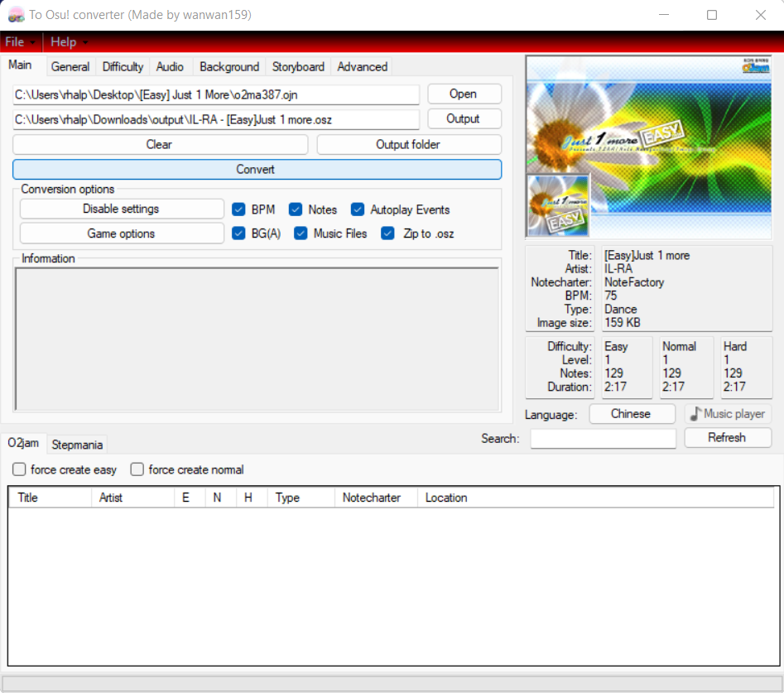The height and width of the screenshot is (693, 784).
Task: Open the Advanced tab
Action: 362,66
